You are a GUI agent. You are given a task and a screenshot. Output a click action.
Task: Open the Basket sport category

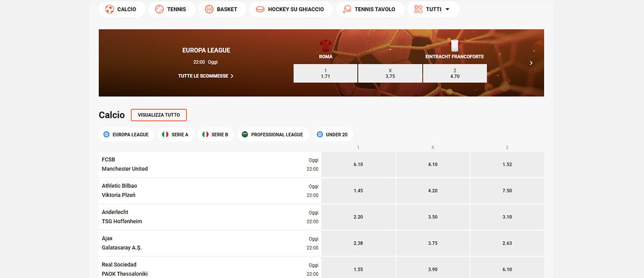coord(222,9)
